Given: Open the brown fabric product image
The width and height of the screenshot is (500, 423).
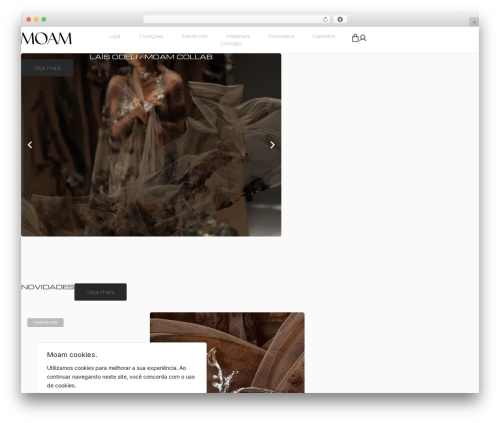Looking at the screenshot, I should coord(227,352).
